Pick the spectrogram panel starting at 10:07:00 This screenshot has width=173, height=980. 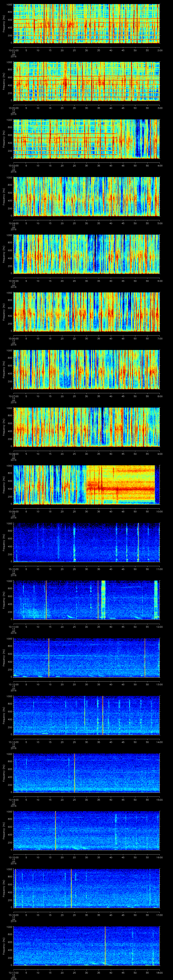point(87,369)
